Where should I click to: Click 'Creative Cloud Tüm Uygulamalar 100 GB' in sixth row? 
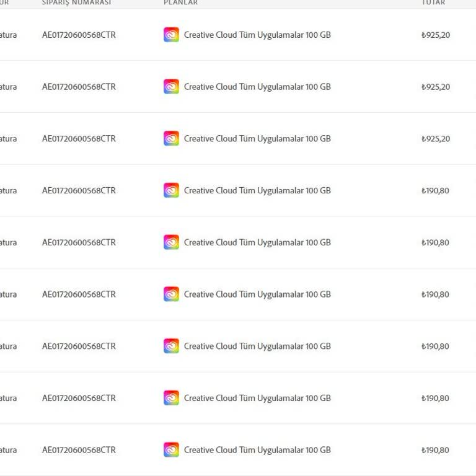[257, 295]
